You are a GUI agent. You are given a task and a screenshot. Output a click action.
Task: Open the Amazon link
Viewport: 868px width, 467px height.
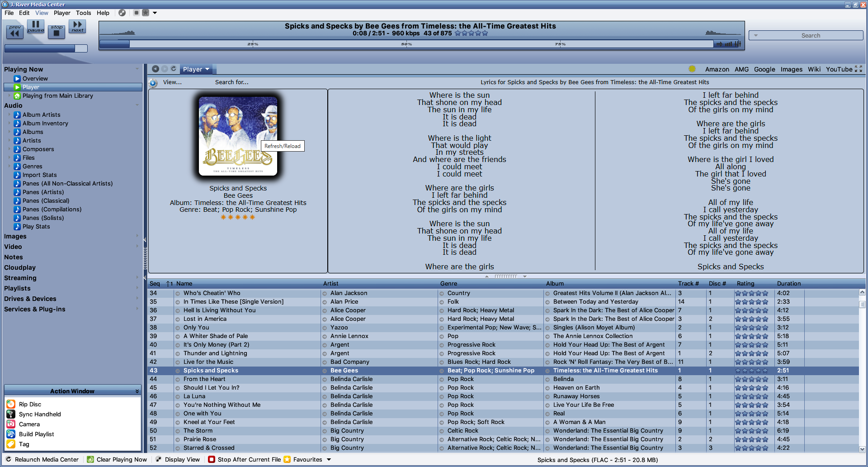point(717,69)
